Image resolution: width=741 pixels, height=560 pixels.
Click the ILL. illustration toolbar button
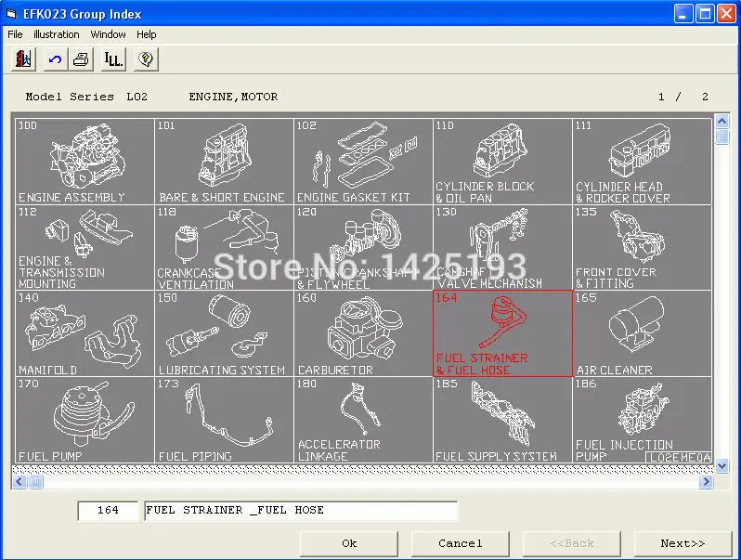coord(113,59)
